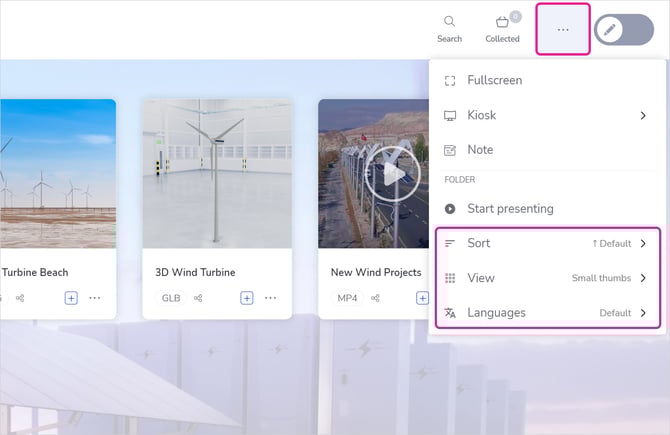Image resolution: width=670 pixels, height=435 pixels.
Task: Add Turbine Beach to collection with plus
Action: (71, 298)
